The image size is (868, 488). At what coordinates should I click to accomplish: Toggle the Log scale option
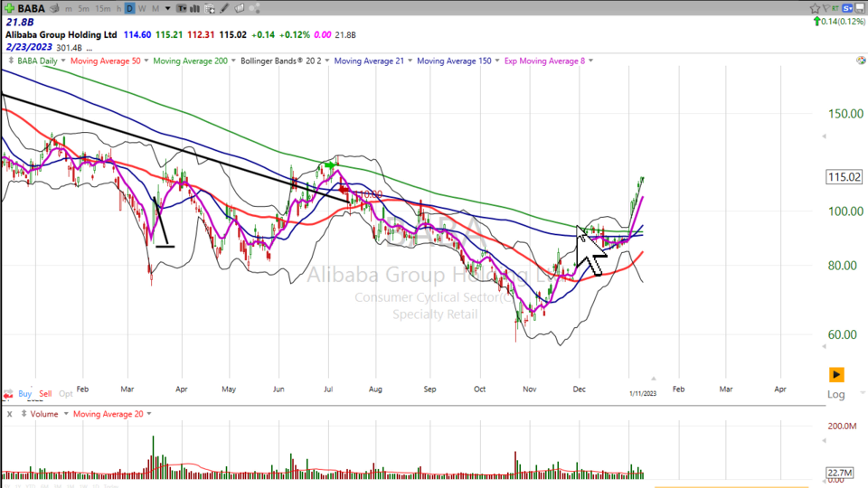tap(835, 394)
